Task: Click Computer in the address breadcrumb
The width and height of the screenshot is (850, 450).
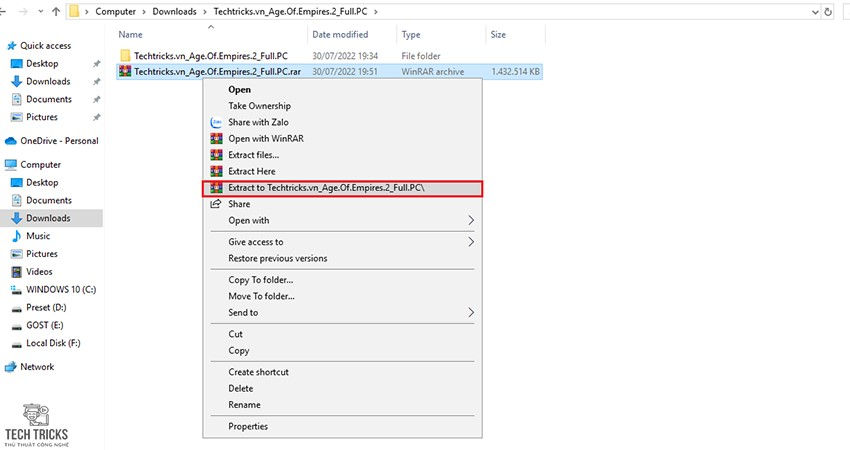Action: 115,11
